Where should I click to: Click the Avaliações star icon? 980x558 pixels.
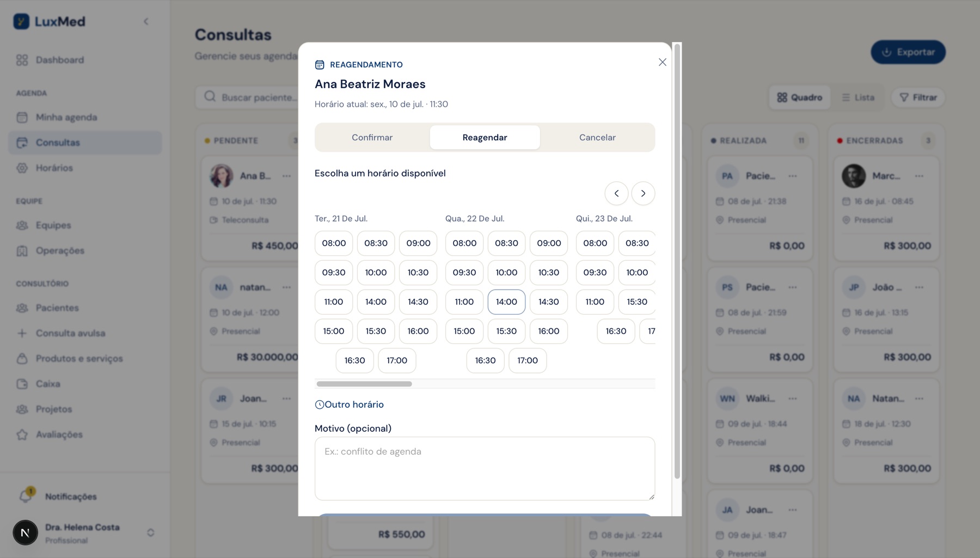click(x=22, y=434)
